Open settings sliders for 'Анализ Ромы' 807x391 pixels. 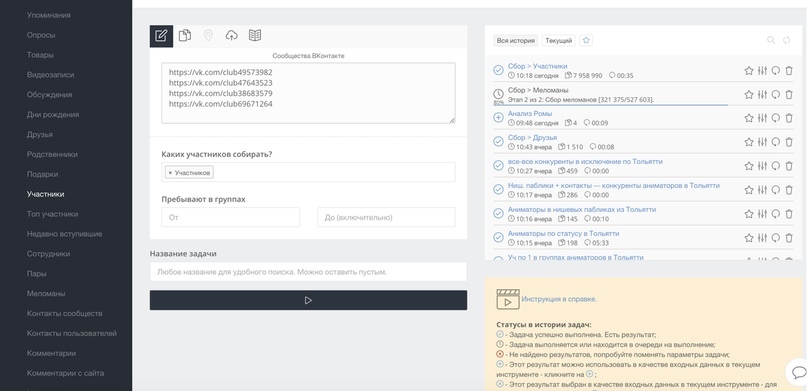[x=762, y=118]
